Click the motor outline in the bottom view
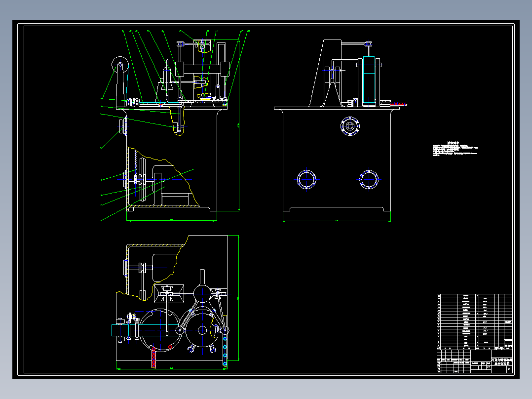Image resolution: width=532 pixels, height=399 pixels. 164,268
